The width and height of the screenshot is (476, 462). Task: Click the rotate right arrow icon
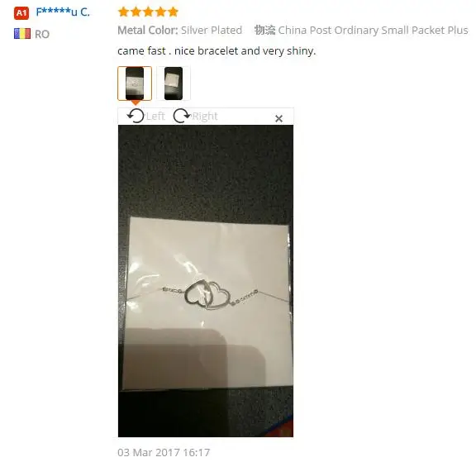[182, 116]
